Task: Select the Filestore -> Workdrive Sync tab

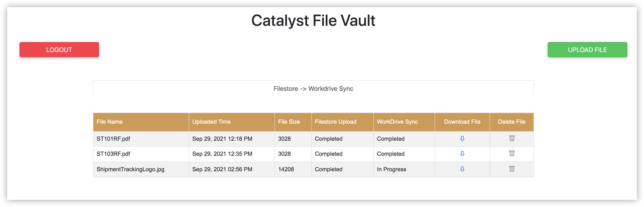Action: (x=313, y=89)
